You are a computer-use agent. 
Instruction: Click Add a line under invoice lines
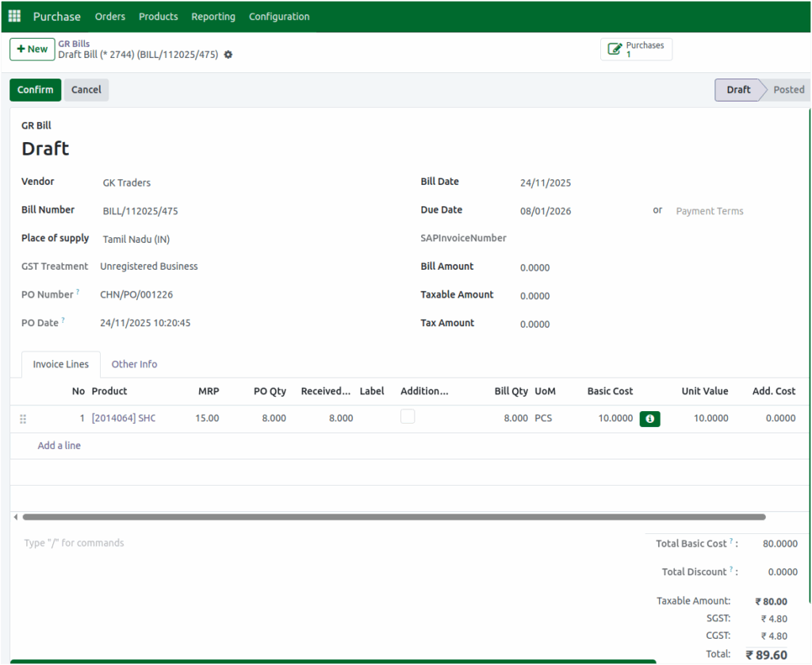click(59, 445)
